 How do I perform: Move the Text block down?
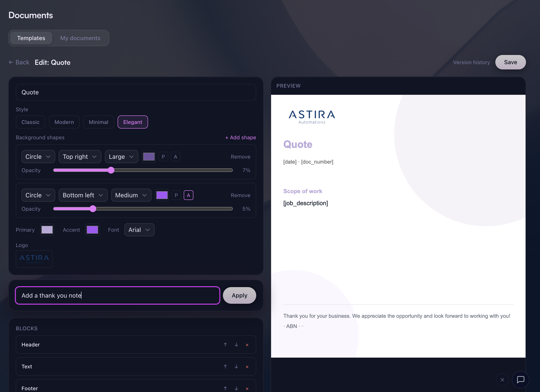pos(236,367)
